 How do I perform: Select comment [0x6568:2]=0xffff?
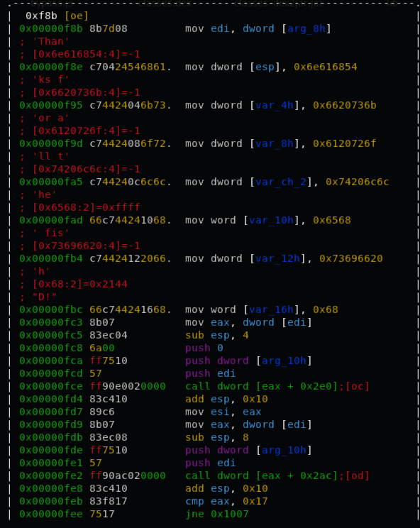(x=86, y=208)
